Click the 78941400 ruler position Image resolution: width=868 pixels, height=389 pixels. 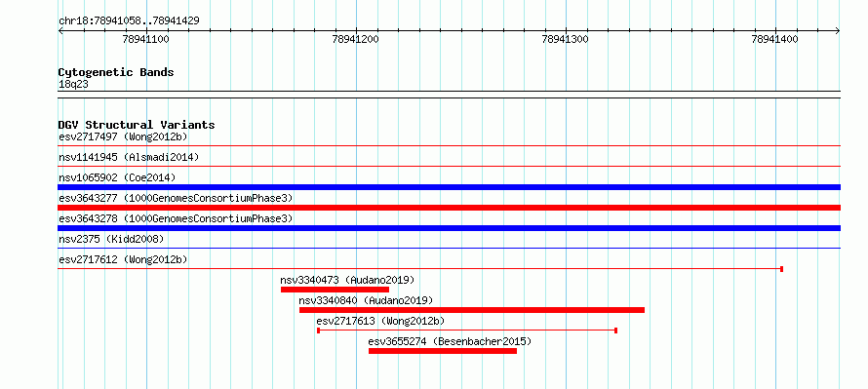[x=775, y=40]
